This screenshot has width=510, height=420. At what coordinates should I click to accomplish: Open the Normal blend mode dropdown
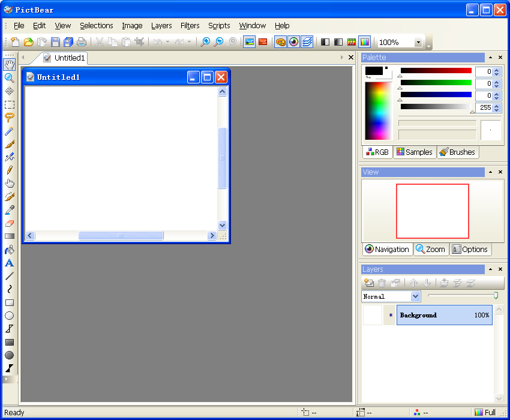pos(415,296)
